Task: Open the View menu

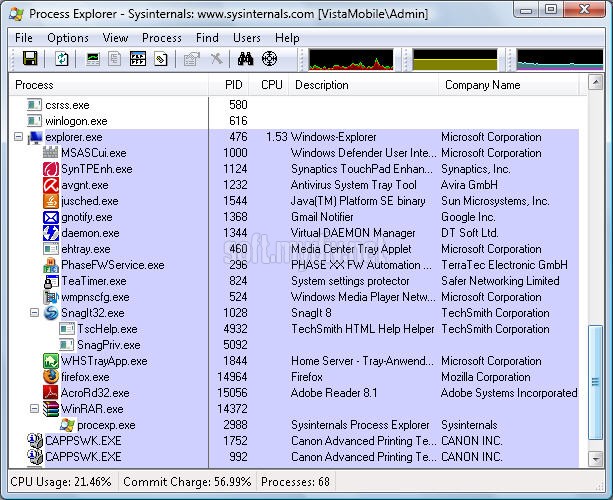Action: pos(115,38)
